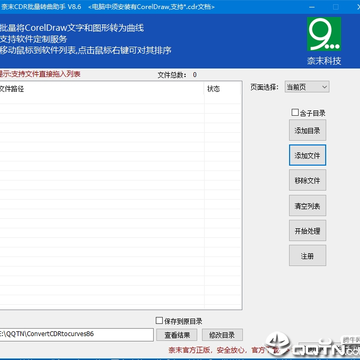The width and height of the screenshot is (360, 360).
Task: Open the 页面选择 dropdown showing 当前页
Action: pyautogui.click(x=307, y=87)
